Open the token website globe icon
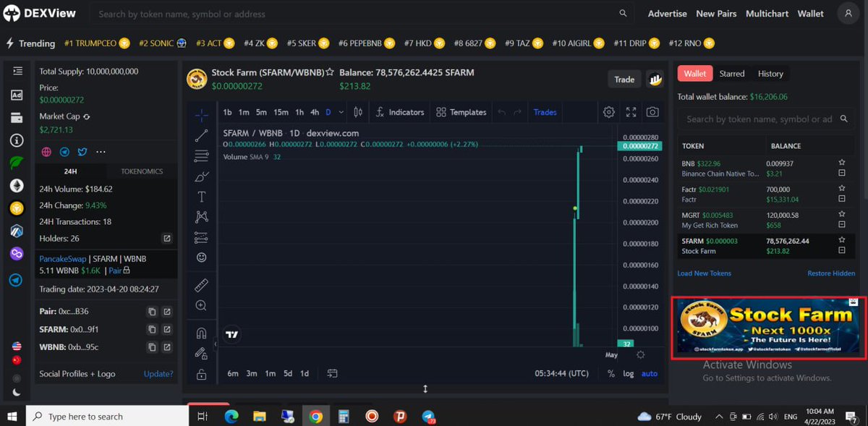 tap(46, 152)
